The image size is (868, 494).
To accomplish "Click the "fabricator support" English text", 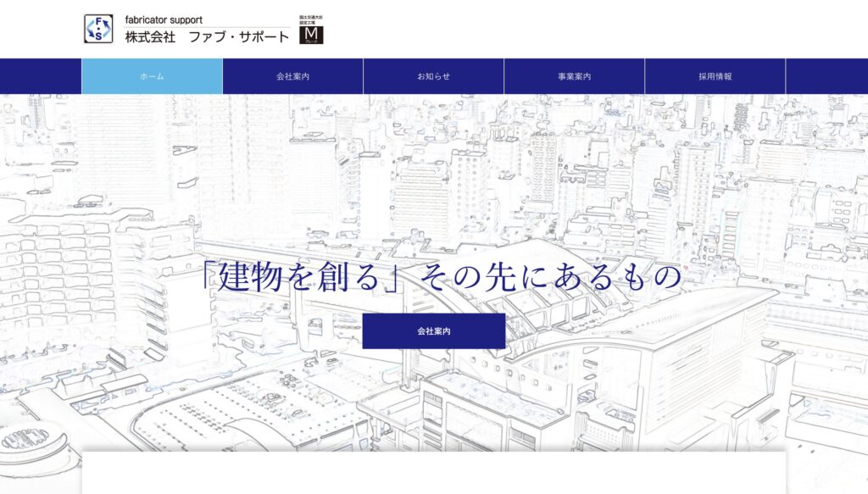I will click(164, 19).
